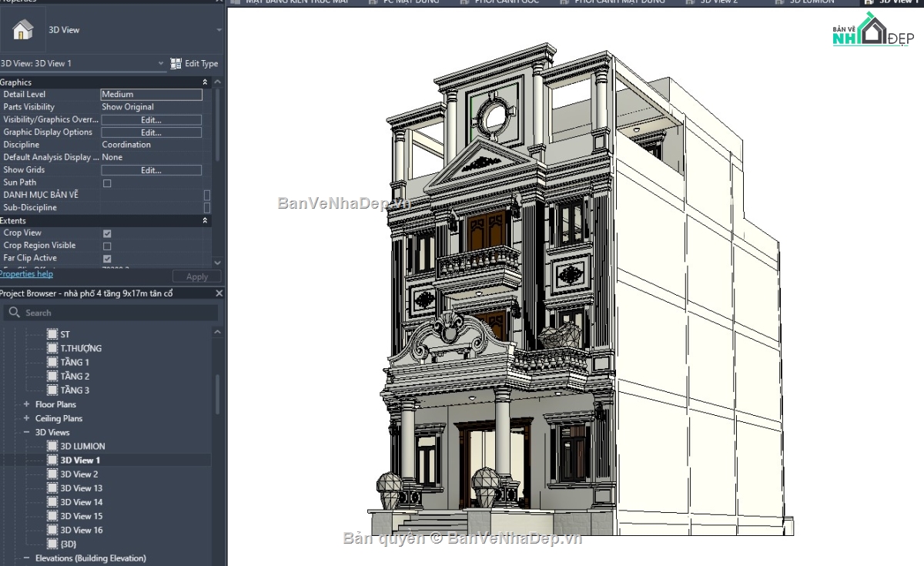Click the view icon beside 3D View 2
The width and height of the screenshot is (924, 566).
52,474
